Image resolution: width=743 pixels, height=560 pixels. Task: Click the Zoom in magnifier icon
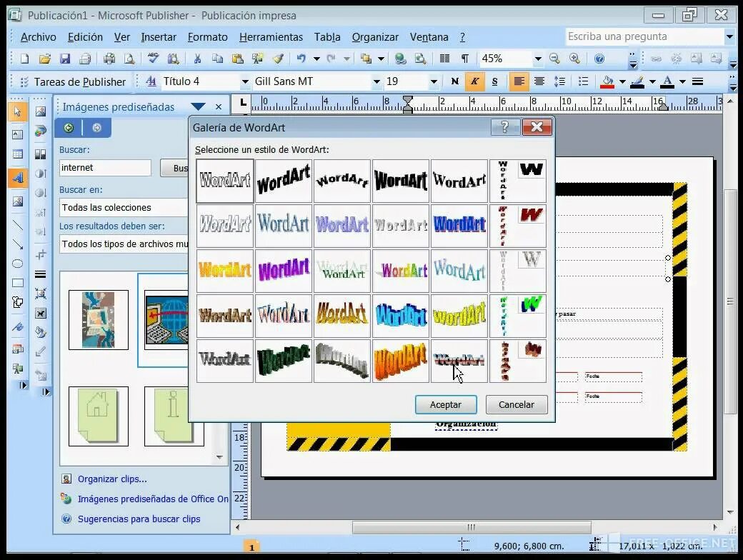point(574,59)
